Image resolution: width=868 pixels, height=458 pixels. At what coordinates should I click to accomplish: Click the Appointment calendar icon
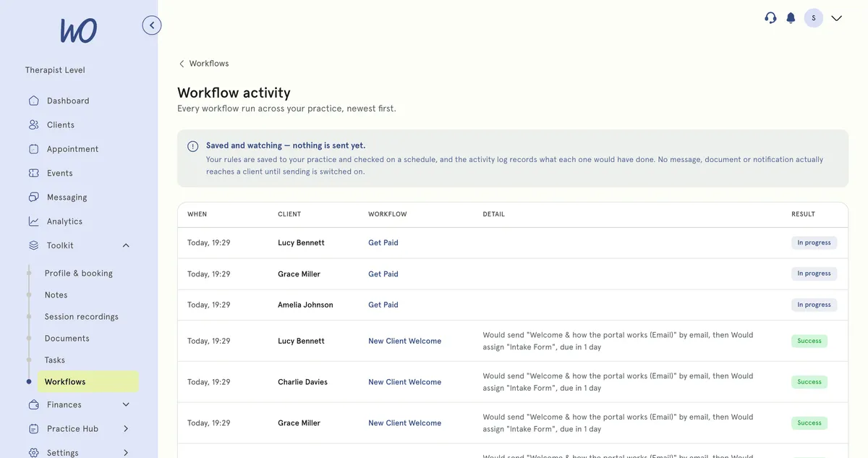[x=34, y=149]
